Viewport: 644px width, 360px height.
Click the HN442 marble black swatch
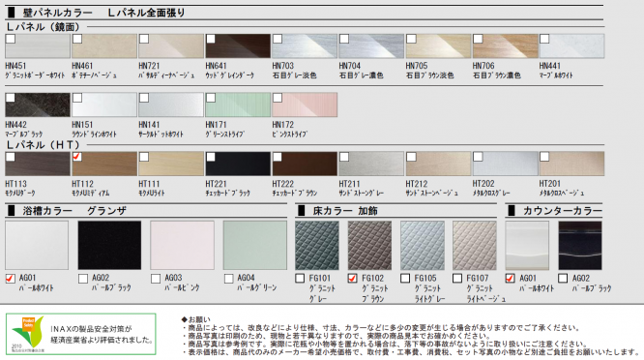(x=38, y=105)
